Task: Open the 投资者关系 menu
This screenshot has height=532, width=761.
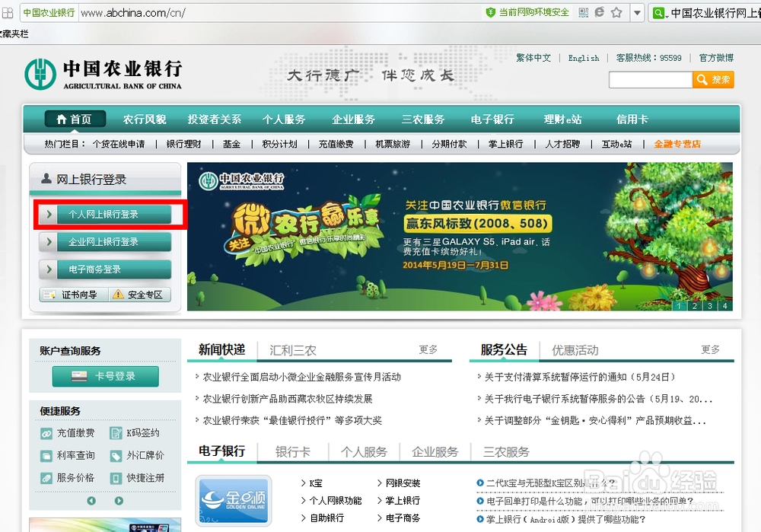Action: (214, 119)
